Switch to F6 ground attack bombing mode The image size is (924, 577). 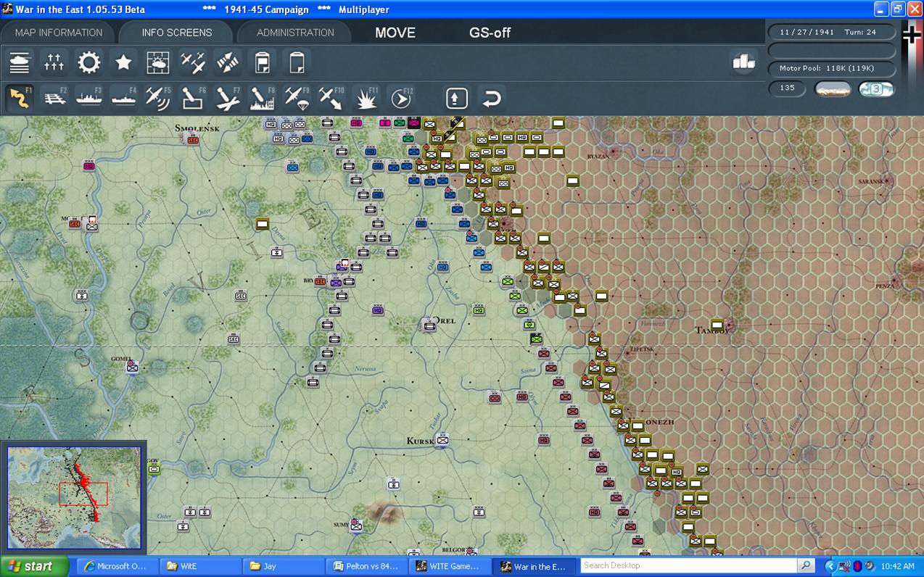coord(193,98)
